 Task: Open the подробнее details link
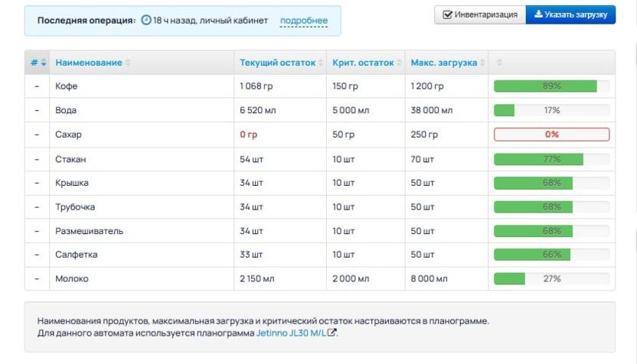(303, 21)
